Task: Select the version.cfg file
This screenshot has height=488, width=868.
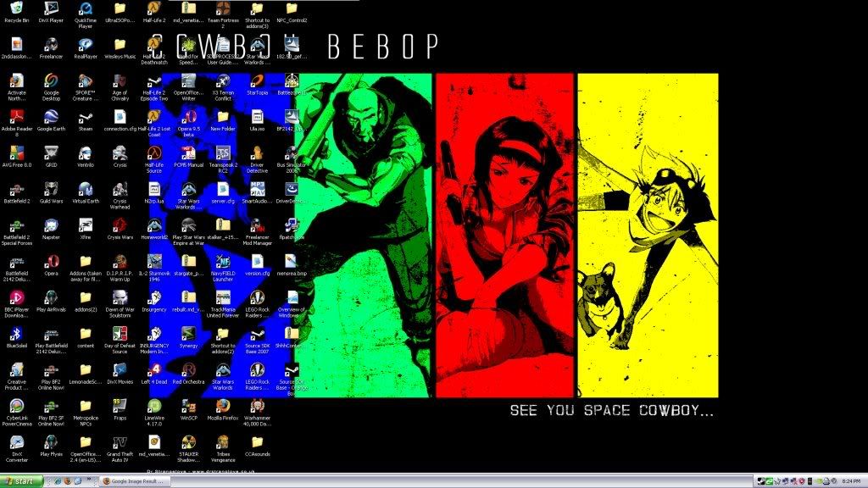Action: coord(258,264)
